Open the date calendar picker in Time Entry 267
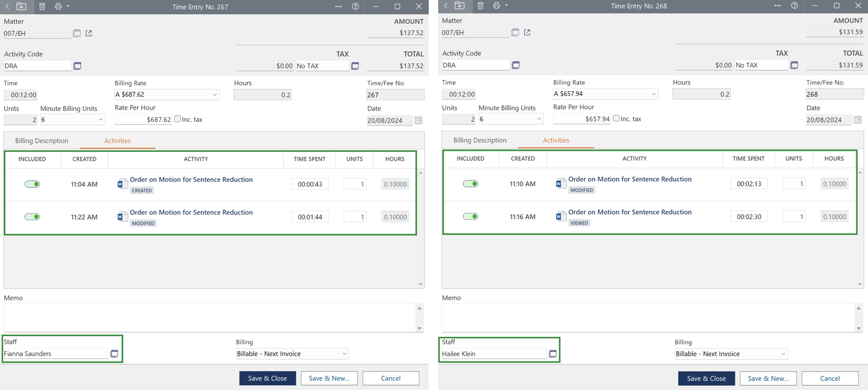 click(x=418, y=120)
